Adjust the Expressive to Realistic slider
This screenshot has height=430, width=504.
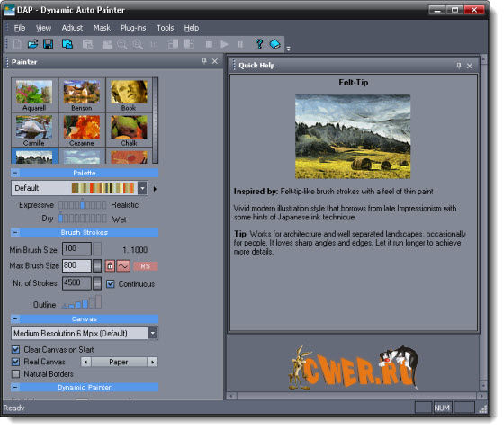coord(82,205)
